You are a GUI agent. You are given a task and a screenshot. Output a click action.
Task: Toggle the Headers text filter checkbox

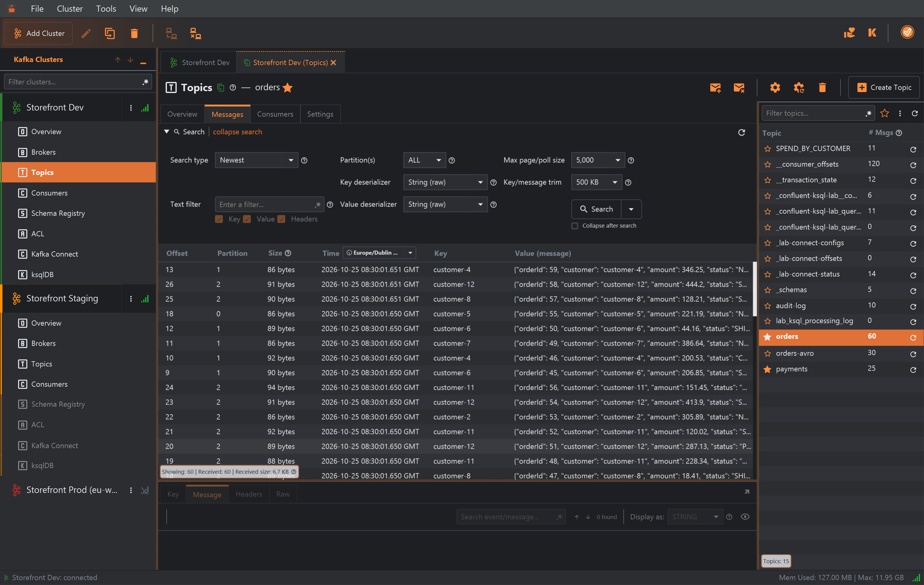(x=281, y=219)
